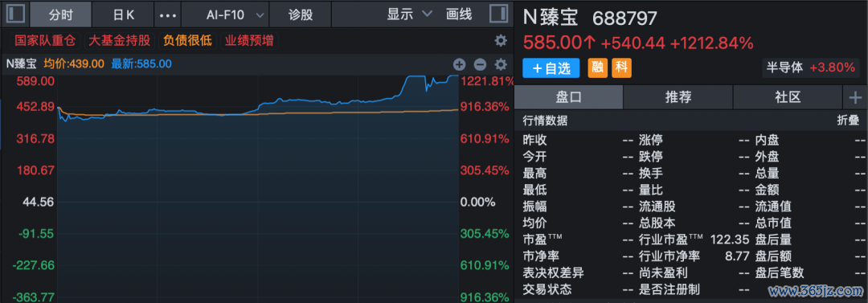868x303 pixels.
Task: Click the orange 融 margin badge
Action: (596, 68)
